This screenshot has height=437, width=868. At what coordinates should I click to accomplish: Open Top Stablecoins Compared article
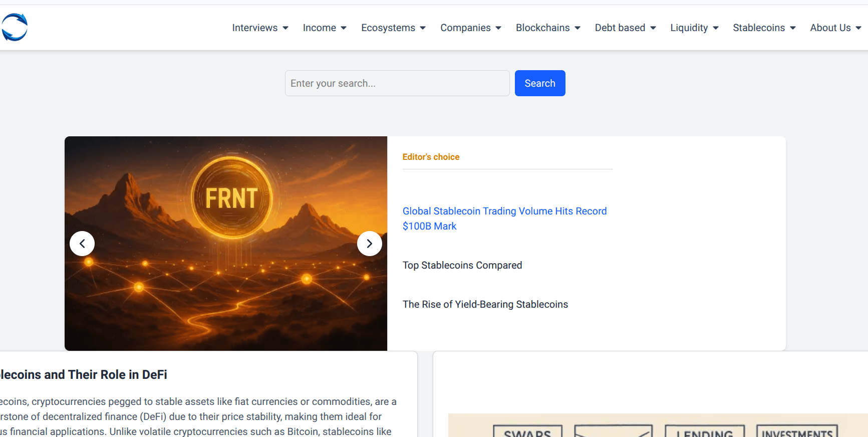462,265
